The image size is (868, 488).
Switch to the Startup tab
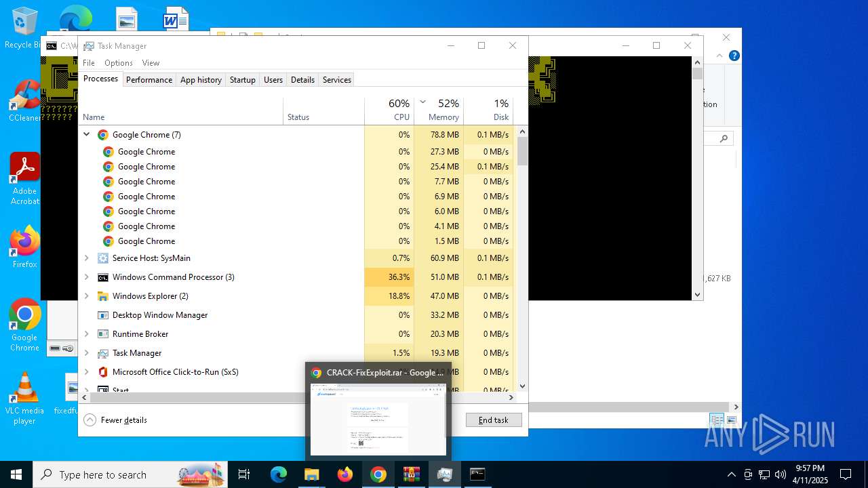(242, 80)
